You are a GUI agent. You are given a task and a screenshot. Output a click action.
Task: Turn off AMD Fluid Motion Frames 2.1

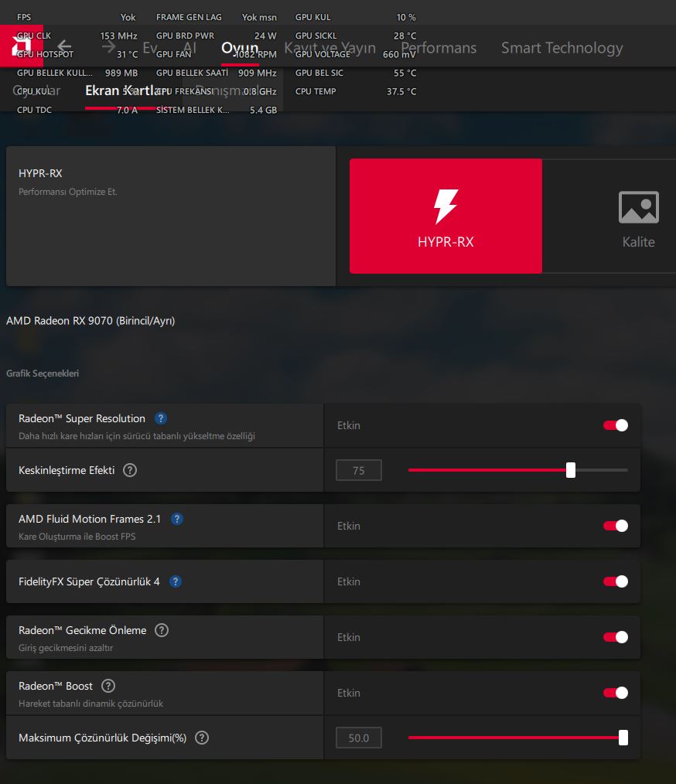point(616,526)
